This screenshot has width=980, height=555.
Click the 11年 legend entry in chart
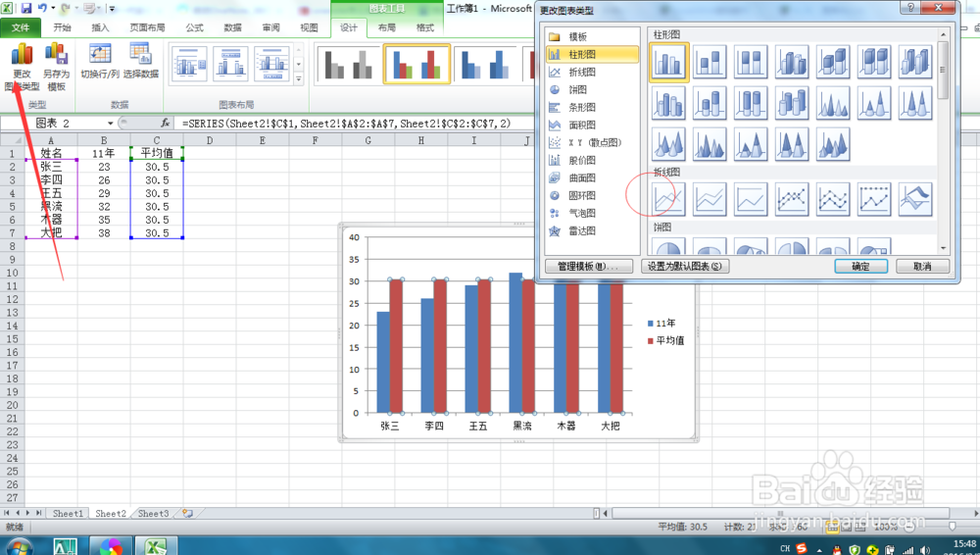[x=661, y=323]
